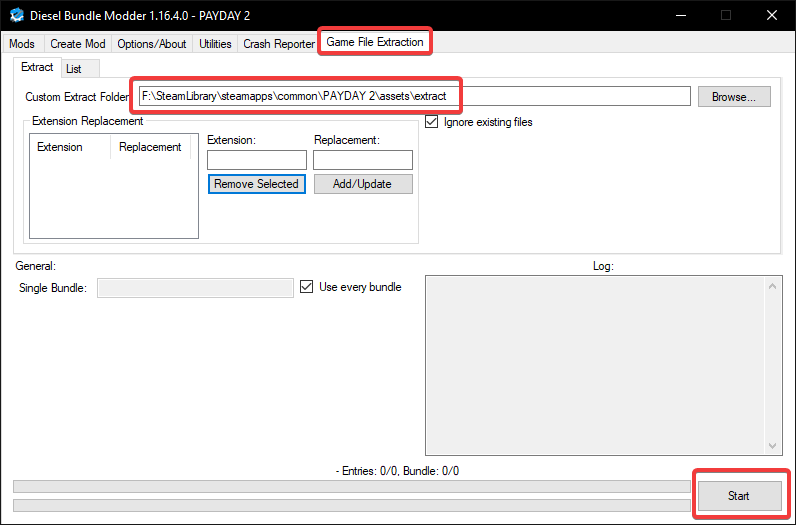
Task: Click the Diesel Bundle Modder app icon
Action: [x=17, y=15]
